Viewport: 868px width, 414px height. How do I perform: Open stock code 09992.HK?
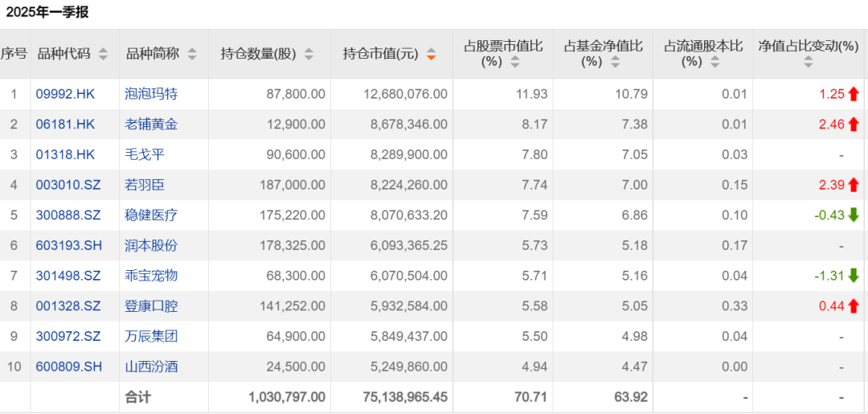[65, 94]
